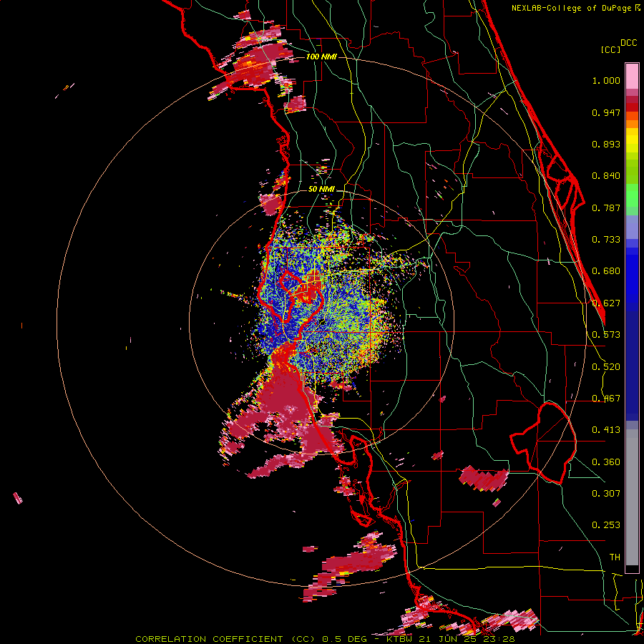Click the 0.307 scale value
This screenshot has height=644, width=644.
[x=606, y=494]
